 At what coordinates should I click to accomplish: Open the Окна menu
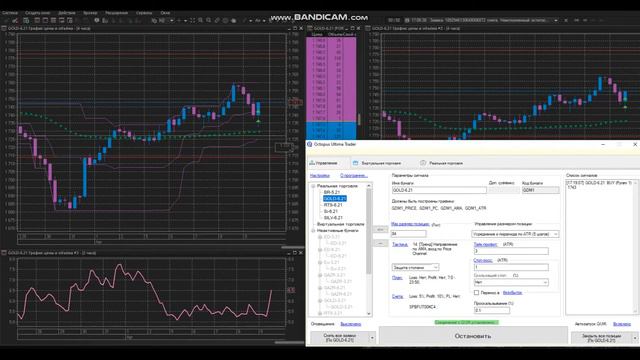tap(165, 13)
